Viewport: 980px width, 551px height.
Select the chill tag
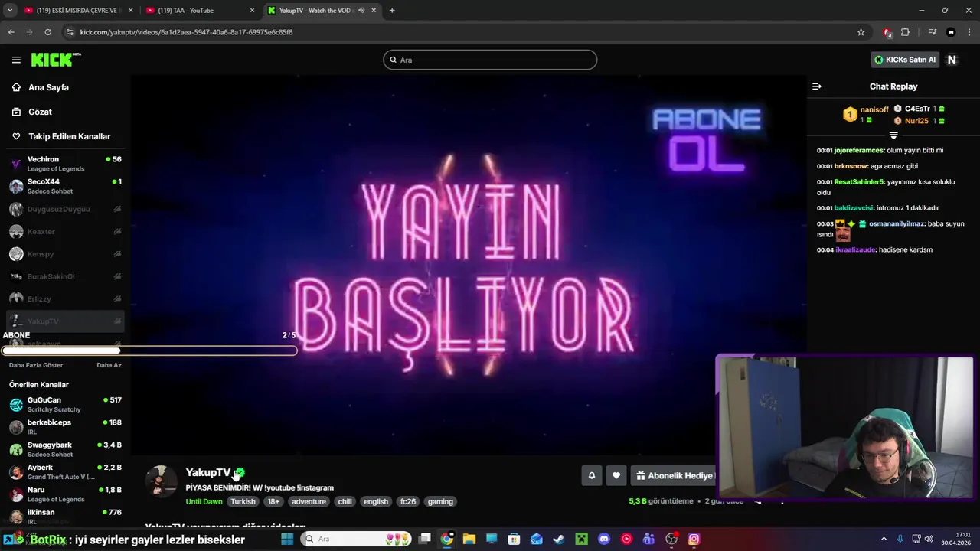(345, 501)
